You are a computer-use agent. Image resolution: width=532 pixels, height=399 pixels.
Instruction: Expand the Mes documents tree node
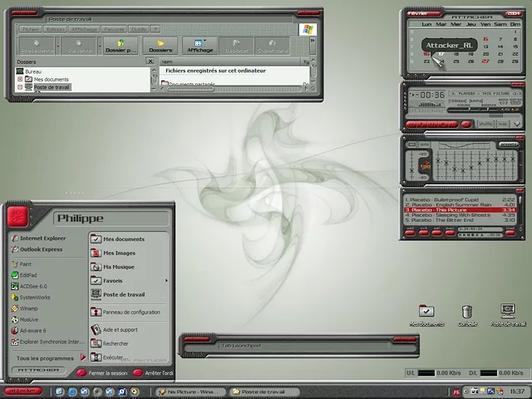coord(19,79)
